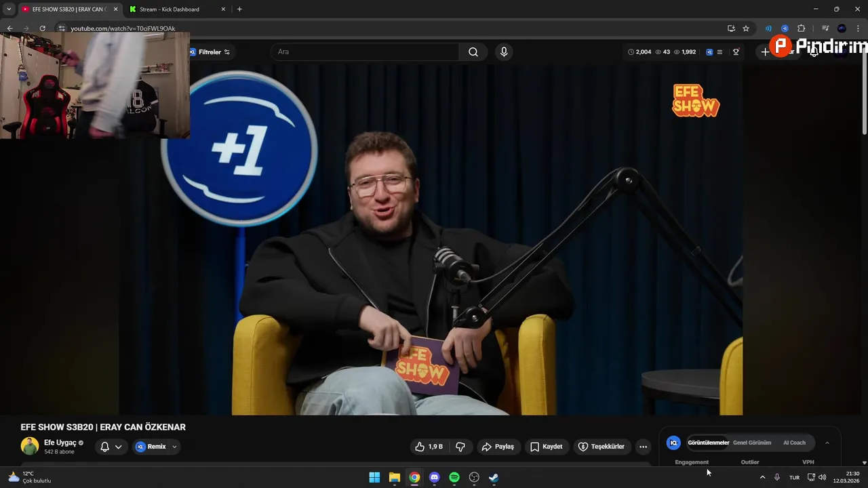The height and width of the screenshot is (488, 868).
Task: Start voice search with the microphone
Action: click(503, 52)
